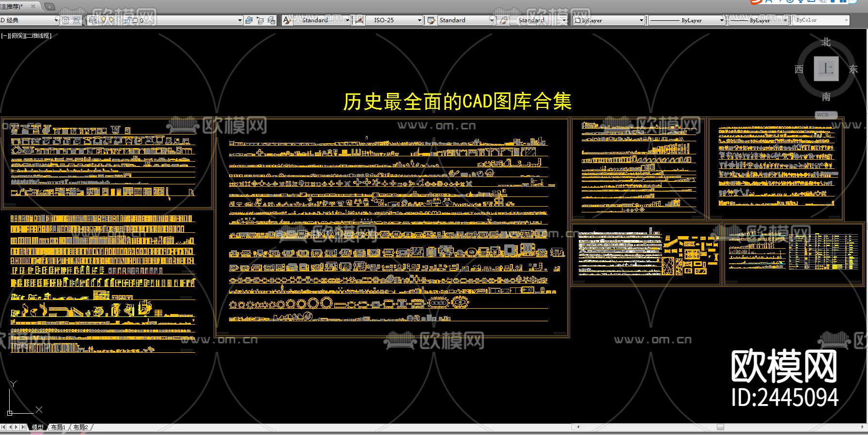Image resolution: width=868 pixels, height=435 pixels.
Task: Go to next layout tab arrow
Action: [16, 427]
